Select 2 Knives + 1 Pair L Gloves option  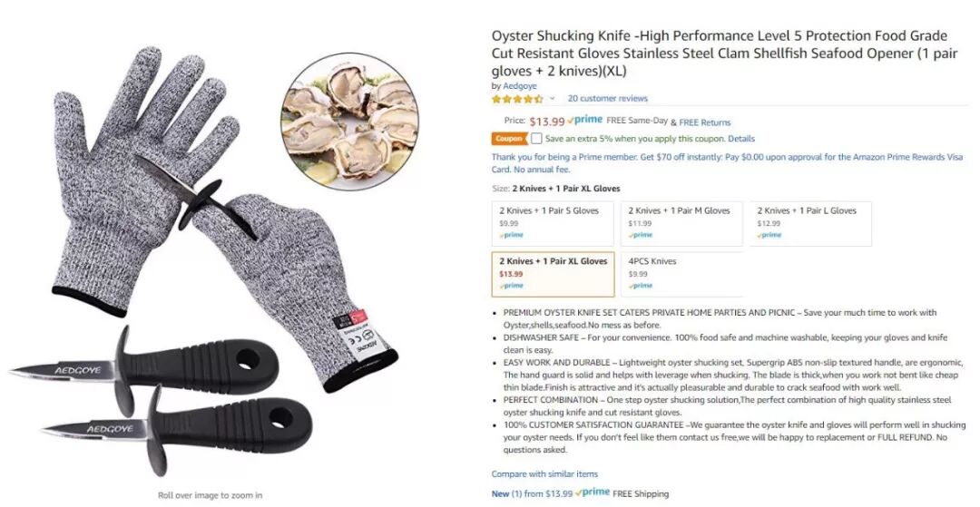coord(810,223)
